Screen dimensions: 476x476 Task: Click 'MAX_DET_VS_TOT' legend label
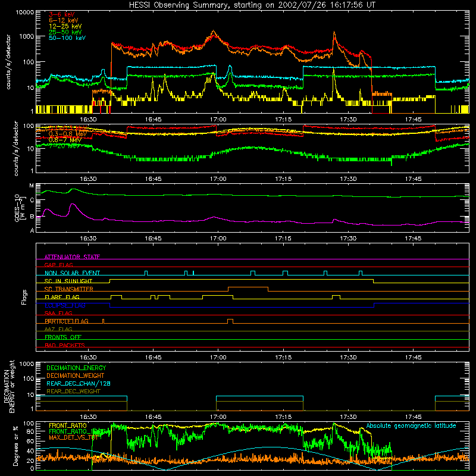[x=73, y=437]
